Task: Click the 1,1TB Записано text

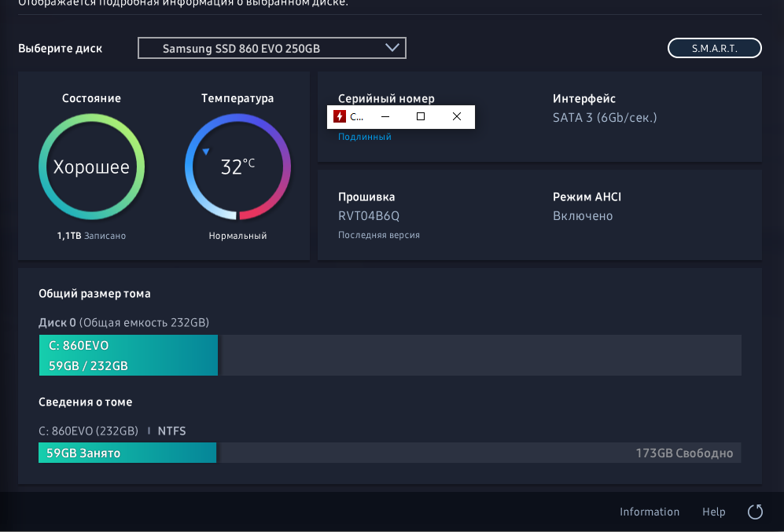Action: tap(91, 236)
